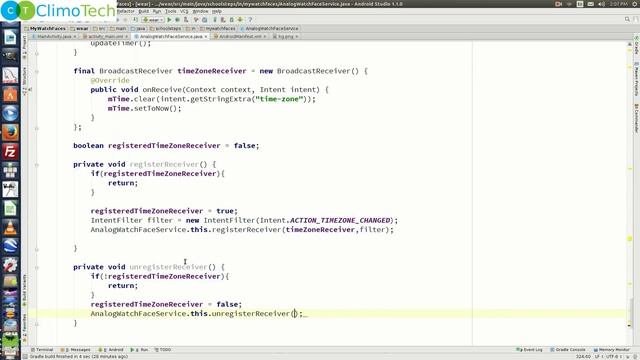Viewport: 640px width, 360px height.
Task: Collapse the timeZoneReceiver code block fold marker
Action: tap(37, 71)
